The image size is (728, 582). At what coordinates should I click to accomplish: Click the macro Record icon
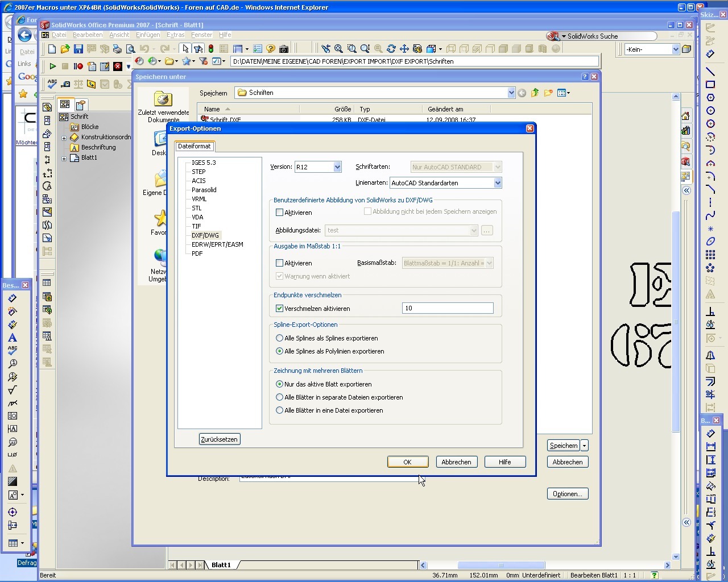[x=78, y=66]
